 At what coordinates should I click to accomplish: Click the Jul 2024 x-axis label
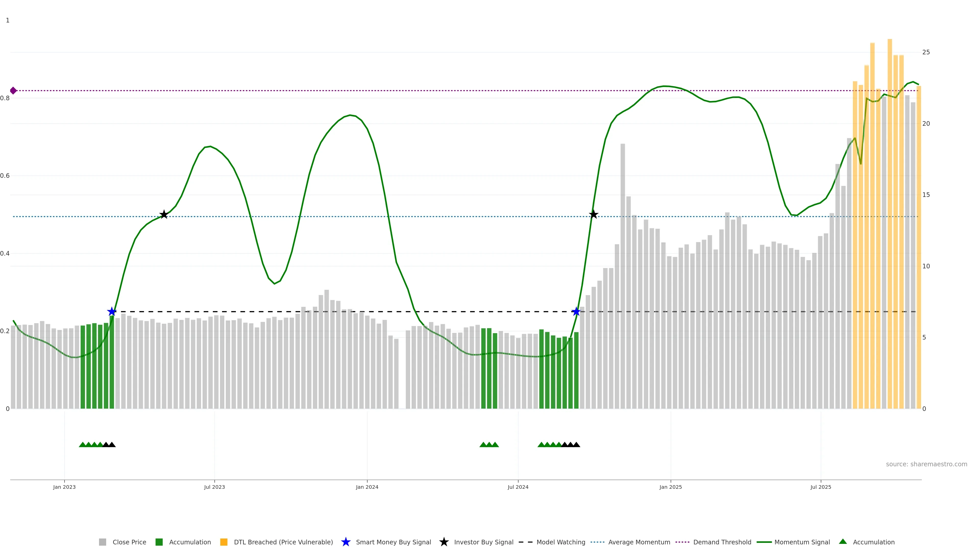point(518,487)
